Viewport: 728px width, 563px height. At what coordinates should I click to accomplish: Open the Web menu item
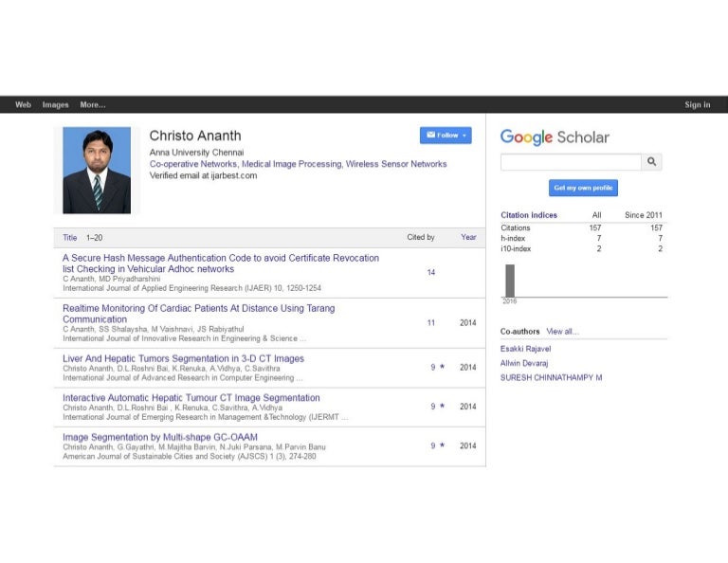pyautogui.click(x=23, y=105)
